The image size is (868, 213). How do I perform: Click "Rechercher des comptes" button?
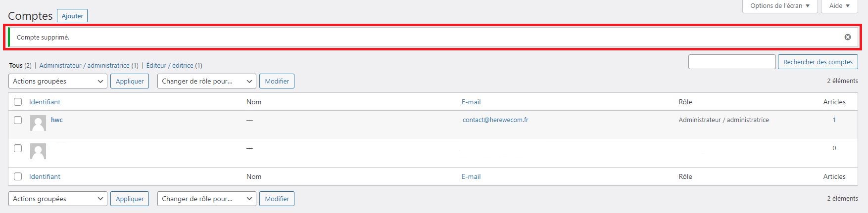(818, 62)
